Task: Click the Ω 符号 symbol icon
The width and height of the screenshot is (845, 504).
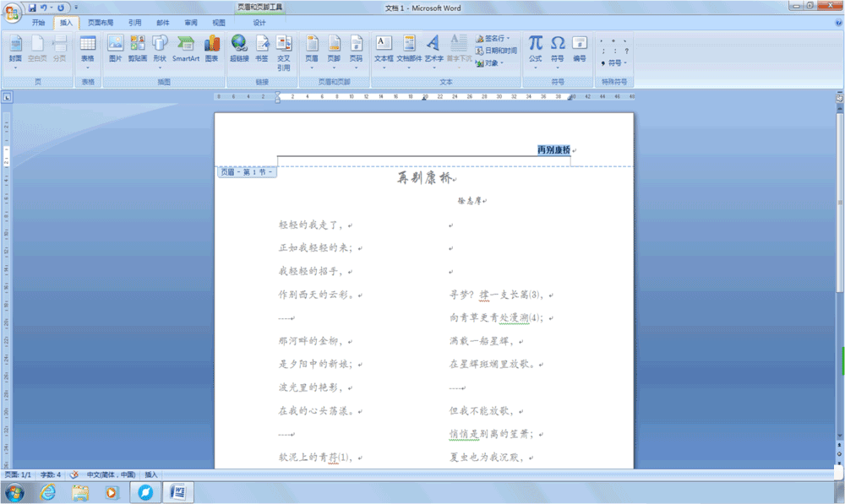Action: coord(557,51)
